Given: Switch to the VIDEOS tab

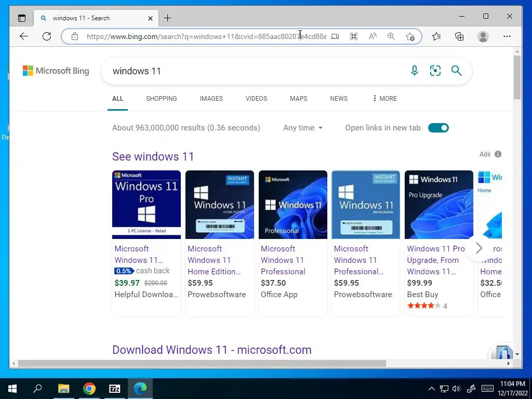Looking at the screenshot, I should [256, 99].
